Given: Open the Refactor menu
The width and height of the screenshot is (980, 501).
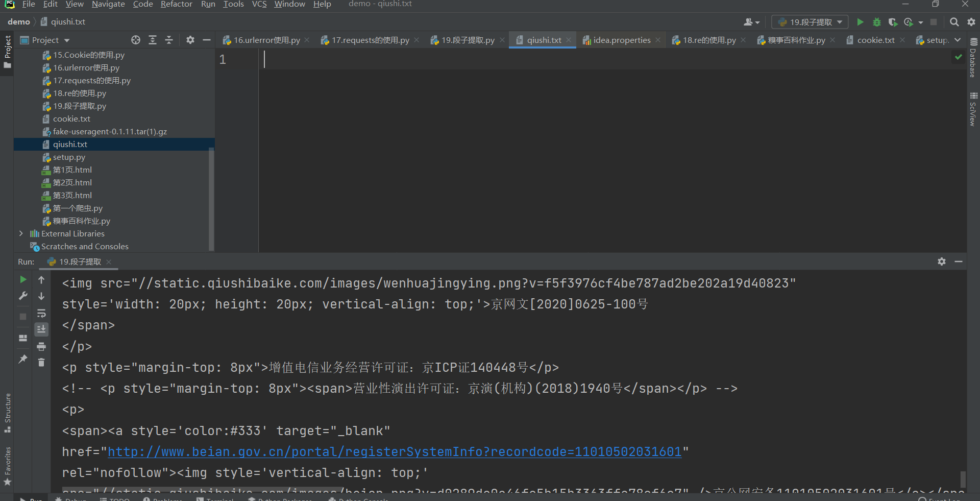Looking at the screenshot, I should tap(176, 4).
